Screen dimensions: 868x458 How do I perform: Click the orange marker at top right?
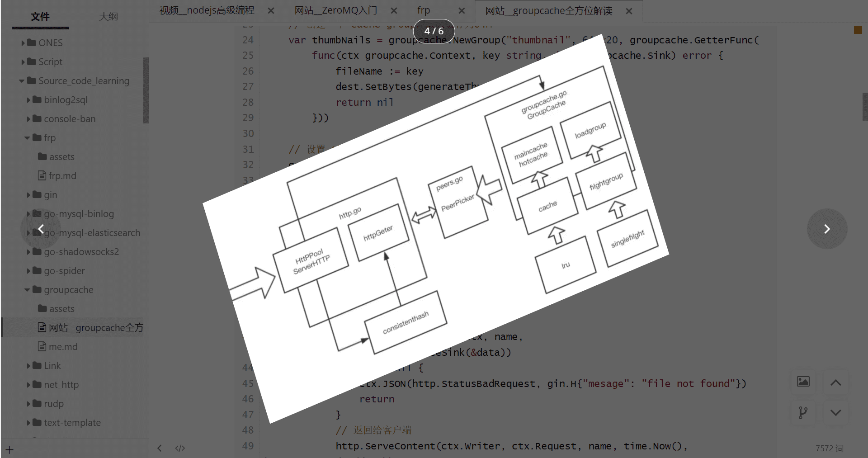click(858, 30)
